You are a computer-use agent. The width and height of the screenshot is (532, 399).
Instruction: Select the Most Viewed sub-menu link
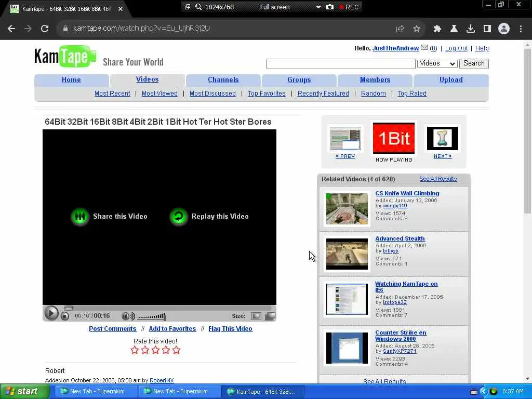(159, 94)
